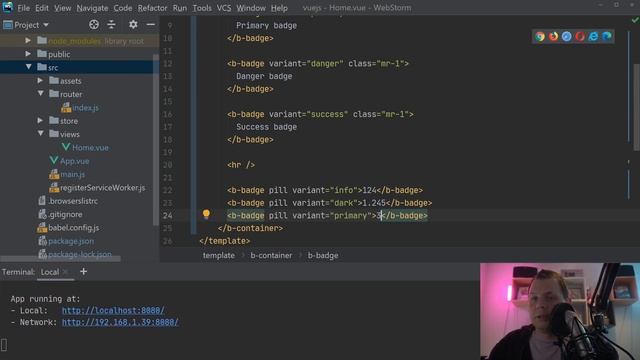Collapse the src folder

pos(28,67)
